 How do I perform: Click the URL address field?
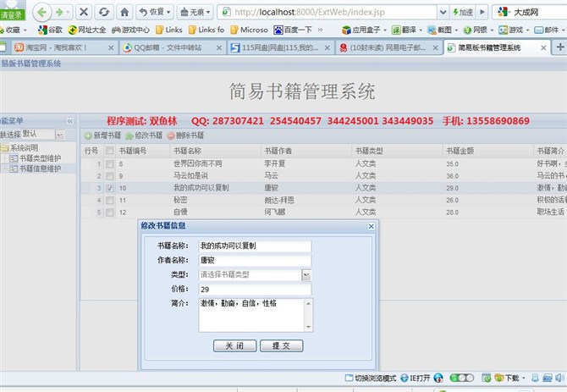click(x=328, y=13)
